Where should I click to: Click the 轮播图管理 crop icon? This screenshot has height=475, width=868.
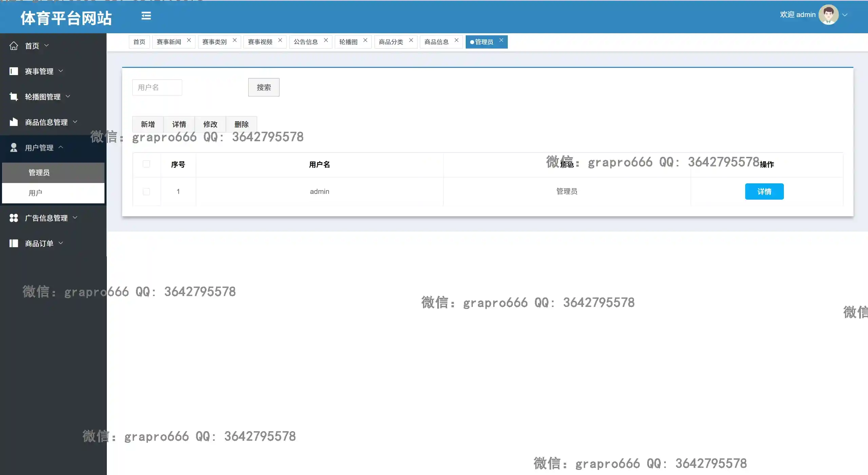click(14, 97)
